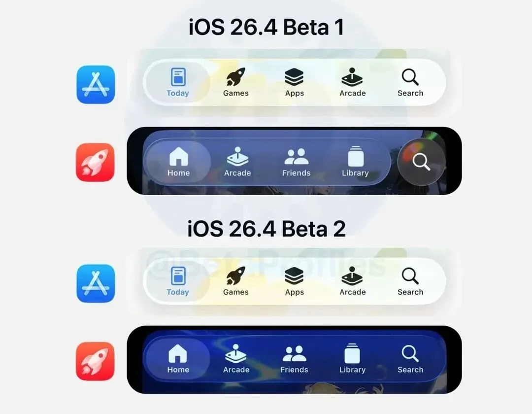
Task: Select Home tab in Beta 2 Games app bar
Action: pyautogui.click(x=178, y=359)
